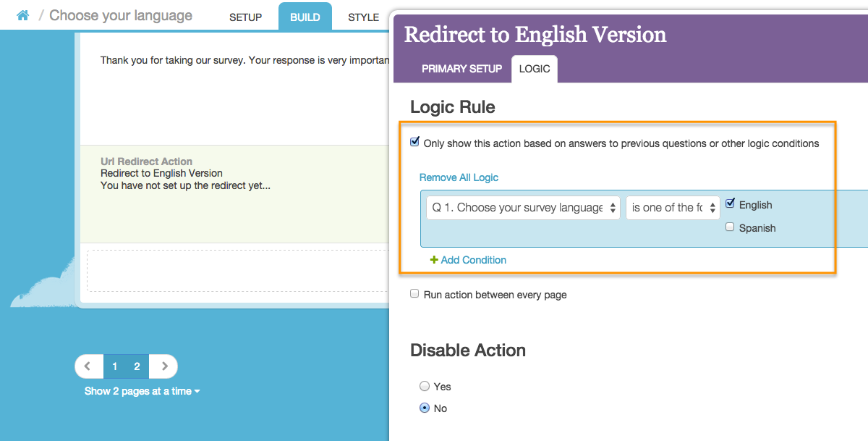Select No under Disable Action
868x441 pixels.
[x=425, y=408]
